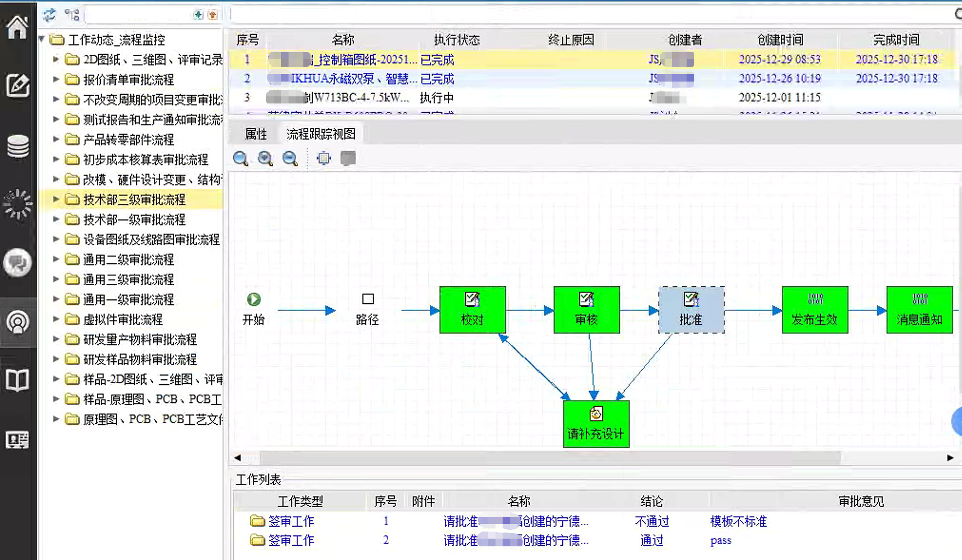Click the zoom in magnifier icon
The image size is (962, 560).
click(266, 159)
